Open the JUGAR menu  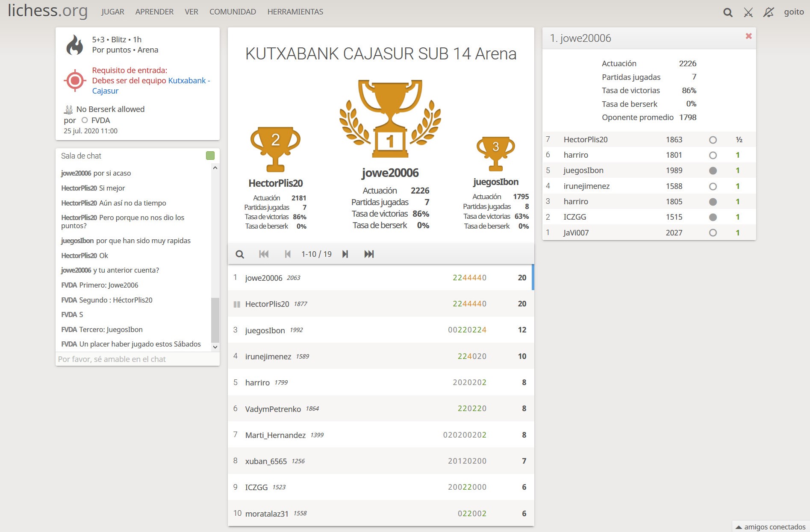(113, 12)
